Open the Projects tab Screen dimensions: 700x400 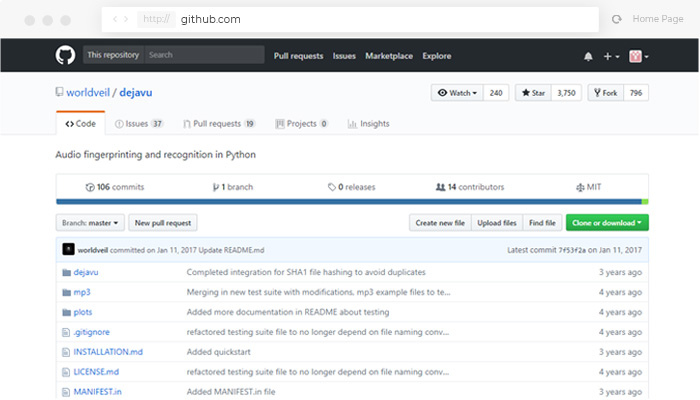pyautogui.click(x=301, y=124)
